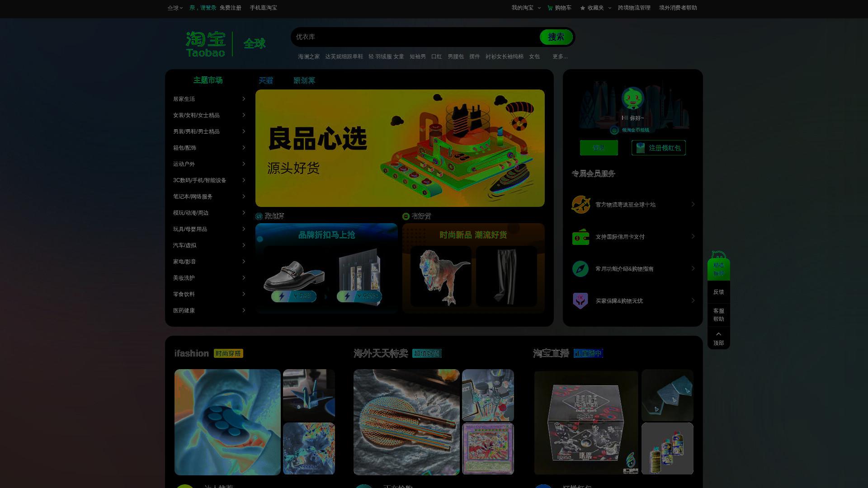Viewport: 868px width, 488px height.
Task: Click the 客服帮助 sidebar button
Action: (719, 315)
